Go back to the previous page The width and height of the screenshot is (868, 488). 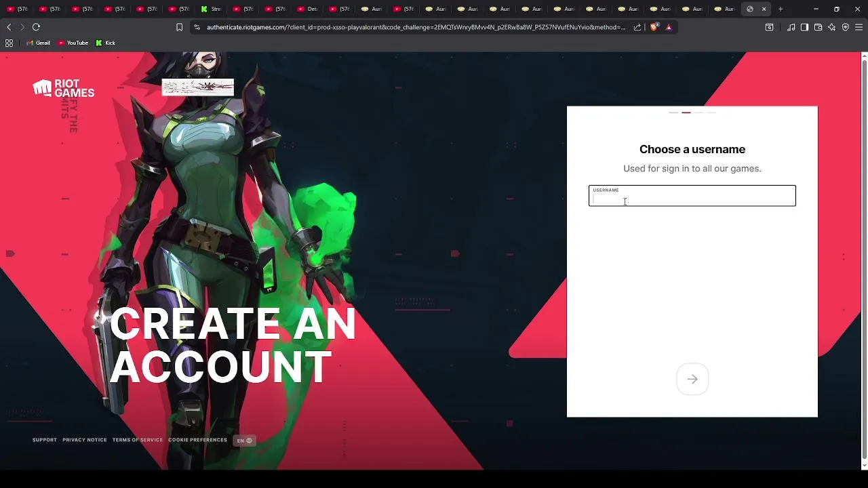tap(9, 27)
